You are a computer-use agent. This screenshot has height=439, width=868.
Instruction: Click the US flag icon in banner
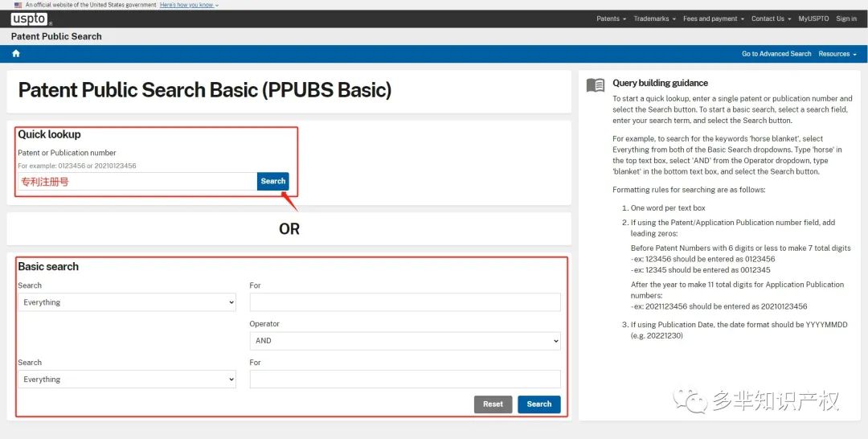click(x=18, y=5)
